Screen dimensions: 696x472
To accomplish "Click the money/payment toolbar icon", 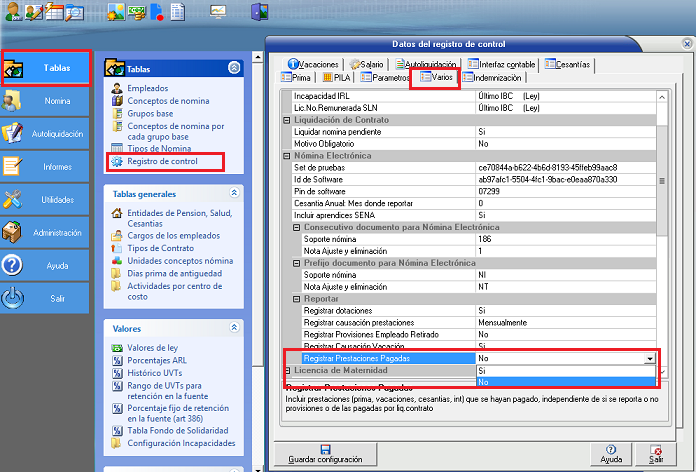I will (137, 13).
